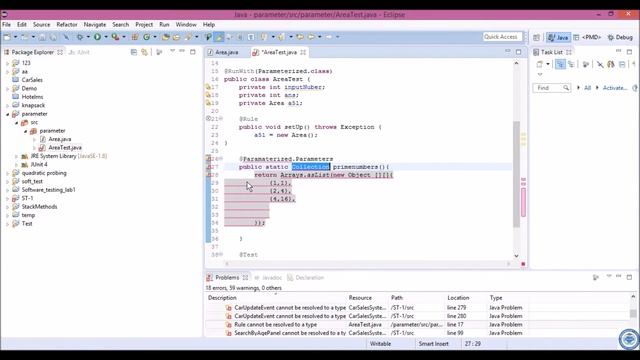This screenshot has width=640, height=360.
Task: Click the Save toolbar icon
Action: 42,37
